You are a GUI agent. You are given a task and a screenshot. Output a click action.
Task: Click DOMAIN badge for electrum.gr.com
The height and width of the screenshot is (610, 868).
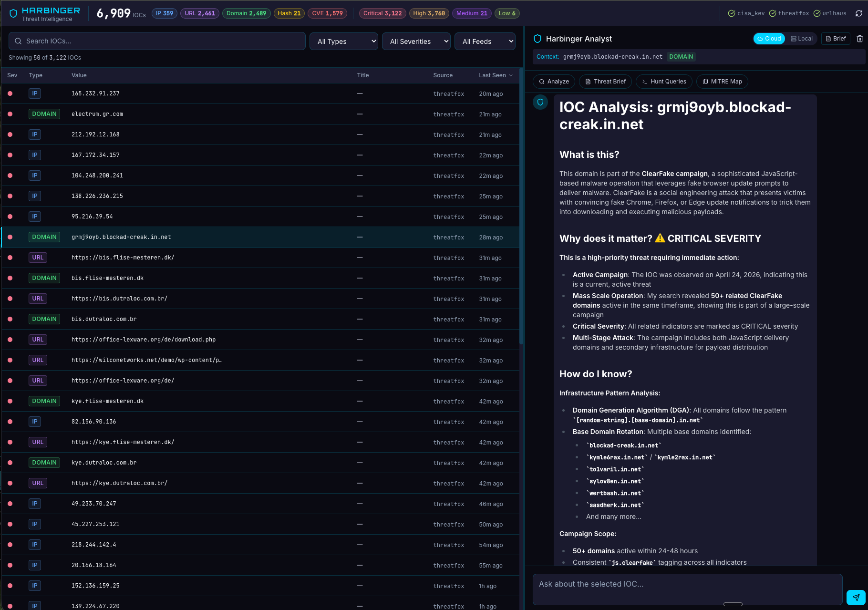[x=44, y=114]
